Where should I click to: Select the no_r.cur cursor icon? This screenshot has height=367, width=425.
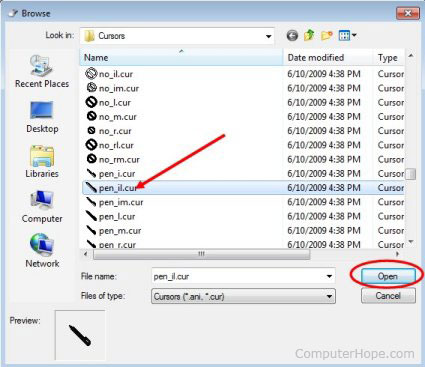[x=91, y=131]
